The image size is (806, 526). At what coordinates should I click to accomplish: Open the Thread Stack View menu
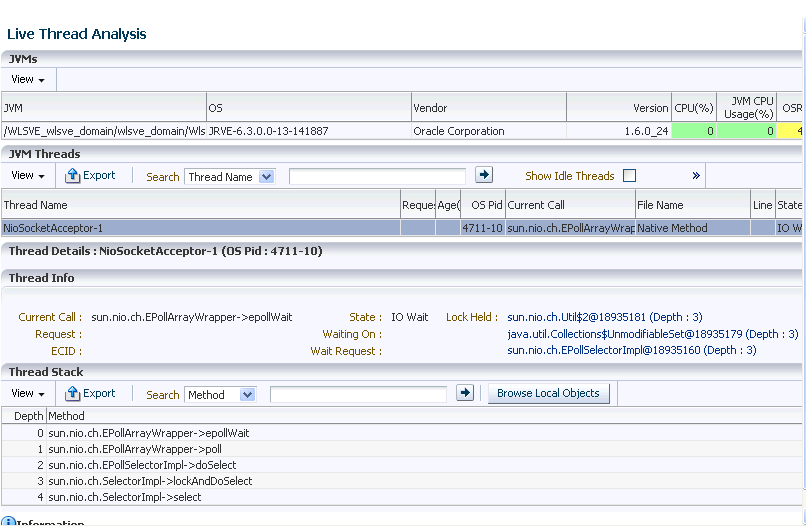pos(28,393)
